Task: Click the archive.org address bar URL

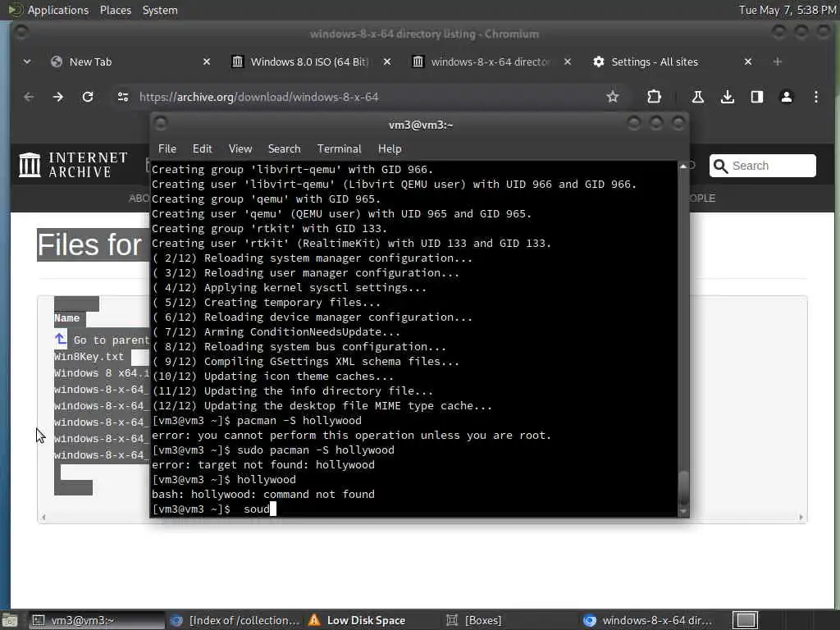Action: 258,97
